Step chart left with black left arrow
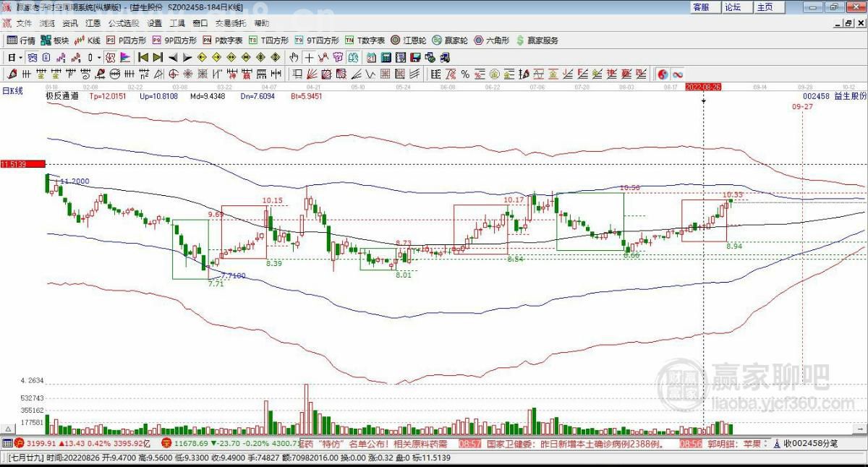The image size is (868, 467). pyautogui.click(x=173, y=57)
